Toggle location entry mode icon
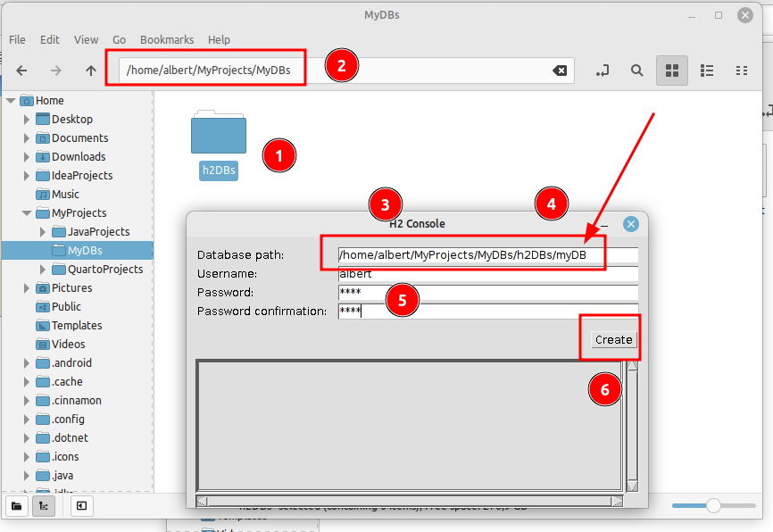 coord(603,71)
